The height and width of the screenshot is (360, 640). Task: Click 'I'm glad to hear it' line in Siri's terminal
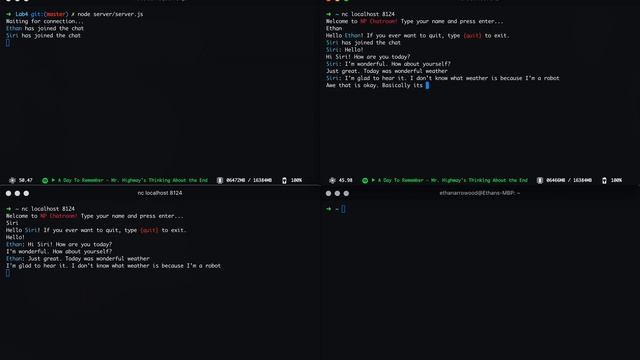pyautogui.click(x=113, y=266)
